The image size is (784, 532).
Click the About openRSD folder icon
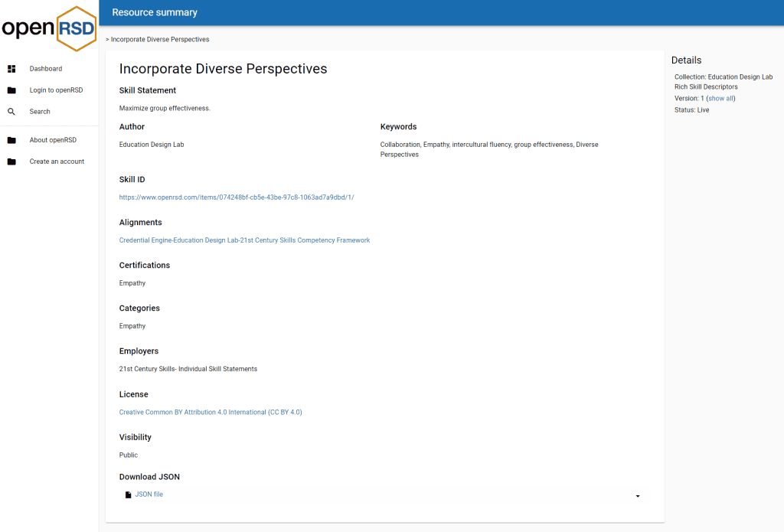point(11,140)
